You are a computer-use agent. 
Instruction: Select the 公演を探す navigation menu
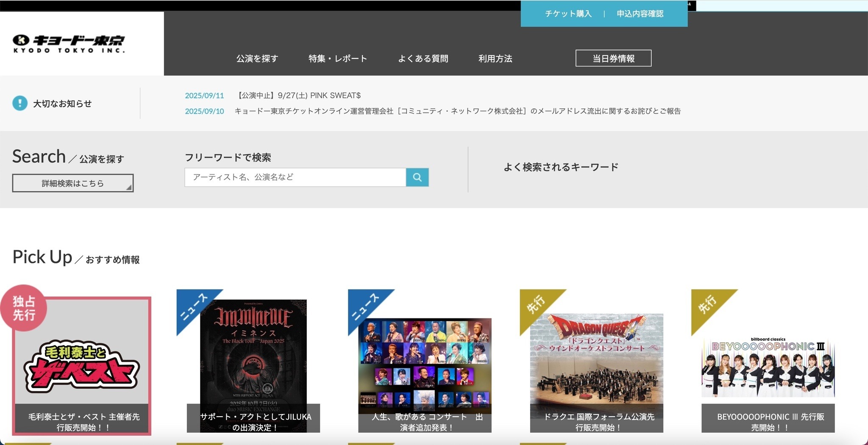(x=256, y=59)
